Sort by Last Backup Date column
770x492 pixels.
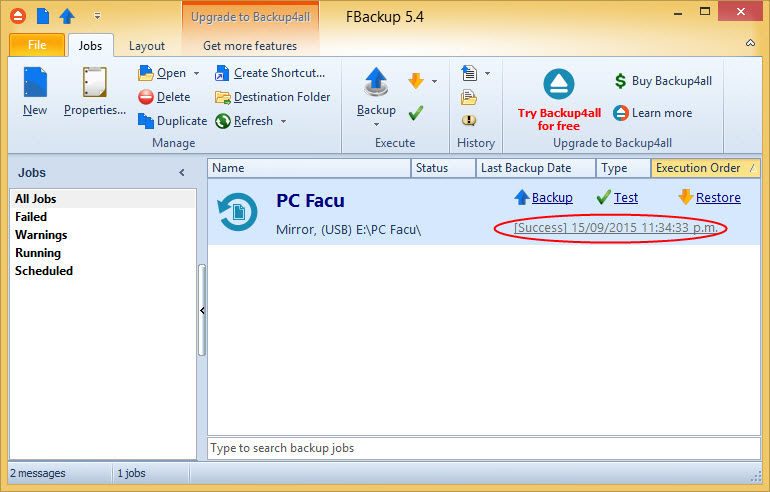[535, 168]
